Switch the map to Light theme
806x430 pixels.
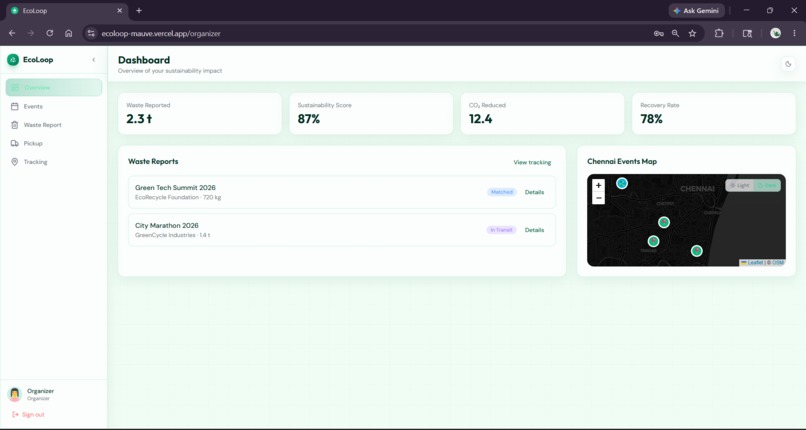740,185
